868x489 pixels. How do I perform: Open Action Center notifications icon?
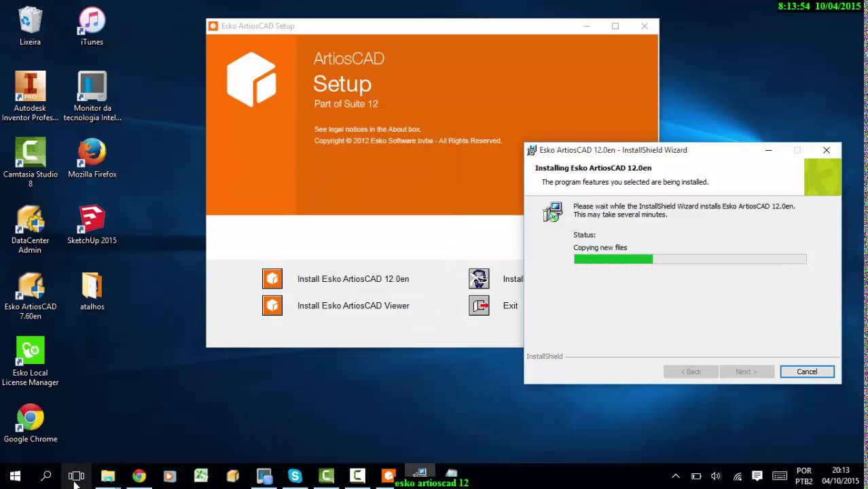pyautogui.click(x=757, y=476)
